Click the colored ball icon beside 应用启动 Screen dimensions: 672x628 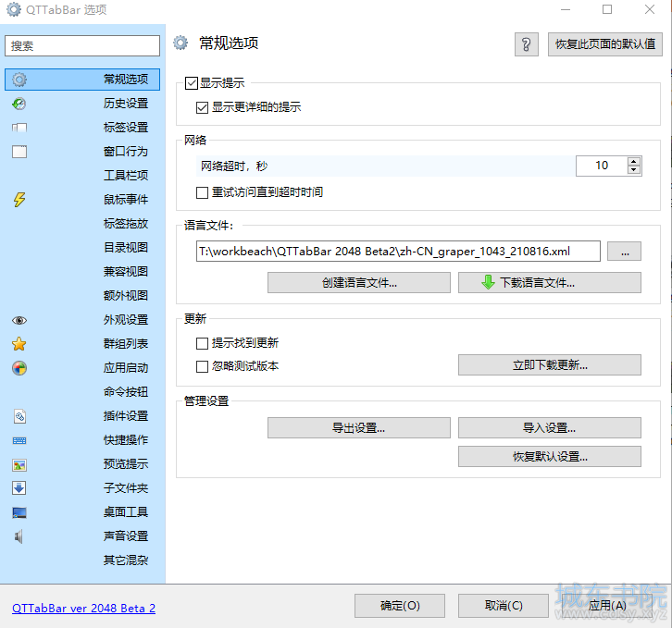tap(19, 368)
